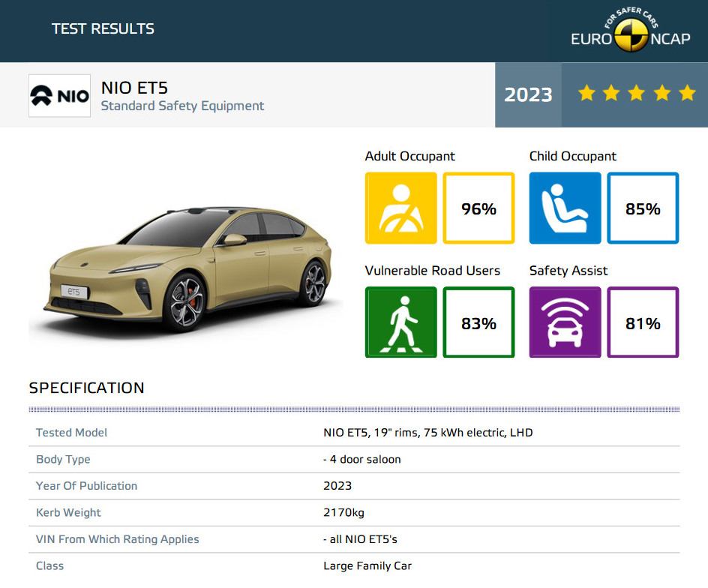Click the 96% Adult Occupant score box
The height and width of the screenshot is (588, 708).
coord(478,208)
